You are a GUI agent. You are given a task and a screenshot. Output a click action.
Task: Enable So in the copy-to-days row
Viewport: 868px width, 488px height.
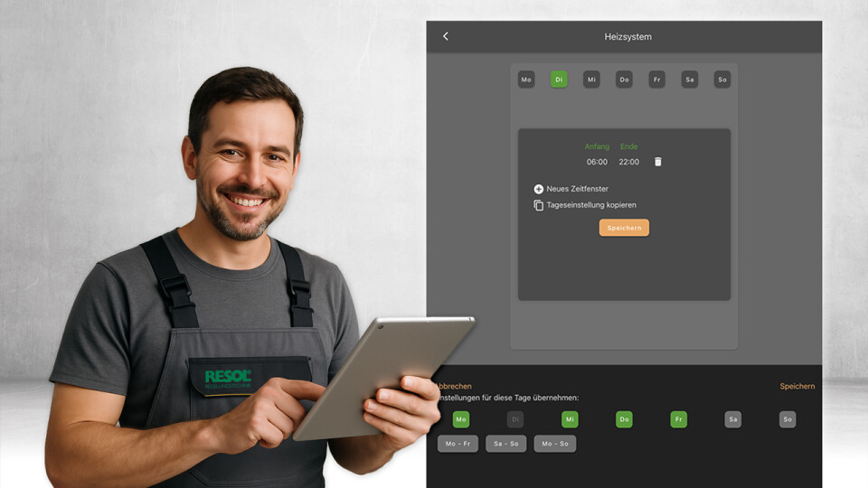pyautogui.click(x=788, y=419)
